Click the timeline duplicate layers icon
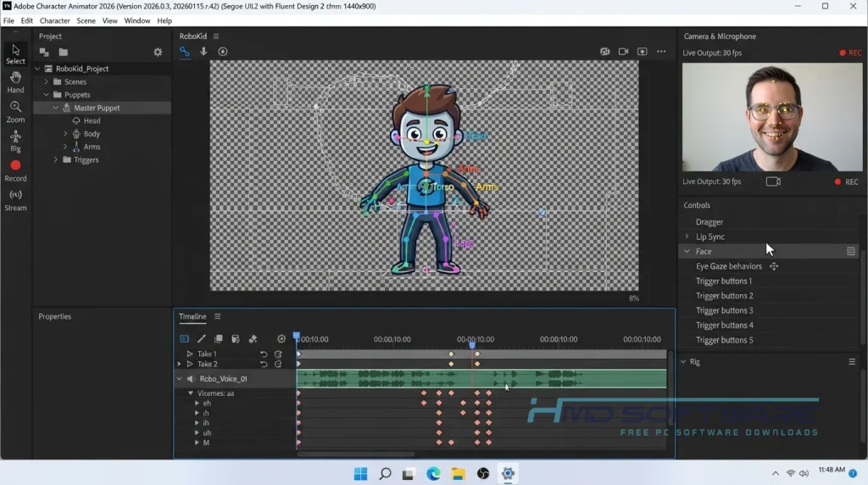 [x=219, y=338]
